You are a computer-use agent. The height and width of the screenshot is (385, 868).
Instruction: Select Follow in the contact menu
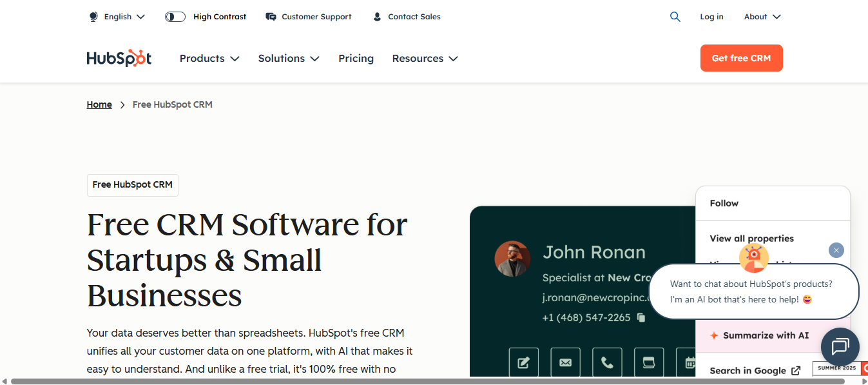(x=724, y=203)
